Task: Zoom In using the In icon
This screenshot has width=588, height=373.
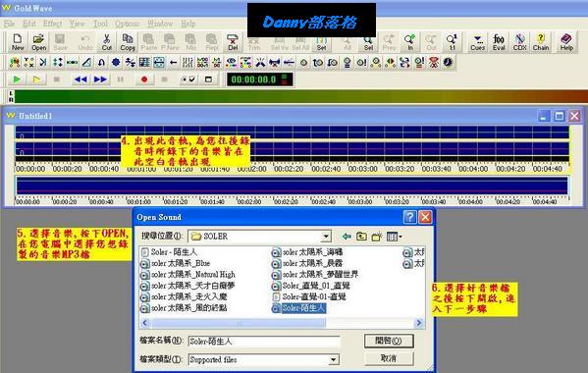Action: 410,42
